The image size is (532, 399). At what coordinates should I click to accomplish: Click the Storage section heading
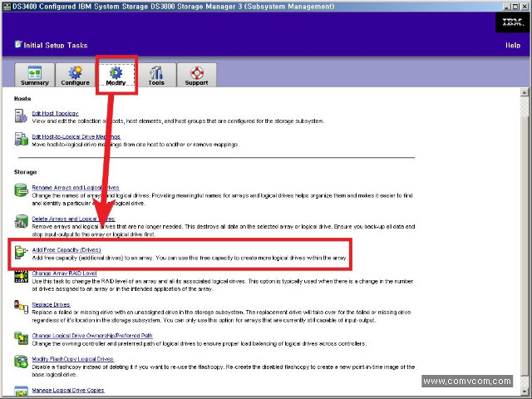(26, 172)
